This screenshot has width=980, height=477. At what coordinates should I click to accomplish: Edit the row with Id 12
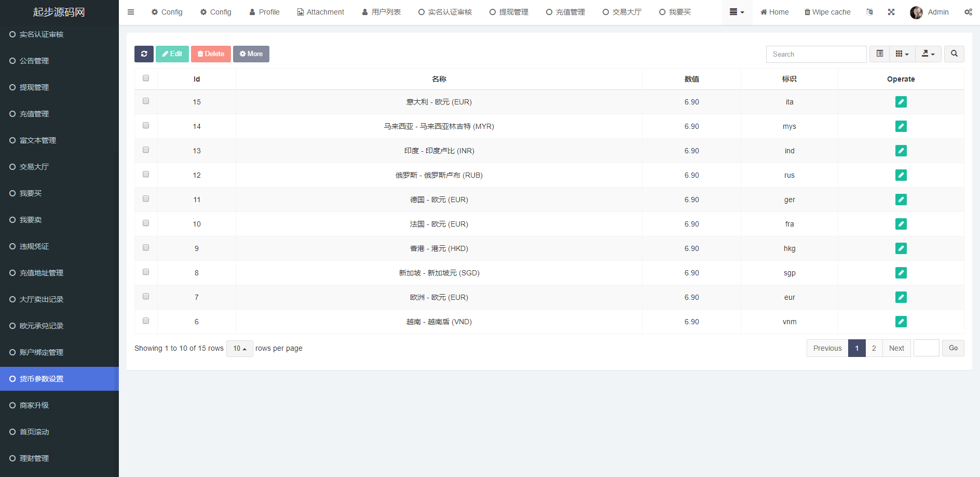pos(901,175)
